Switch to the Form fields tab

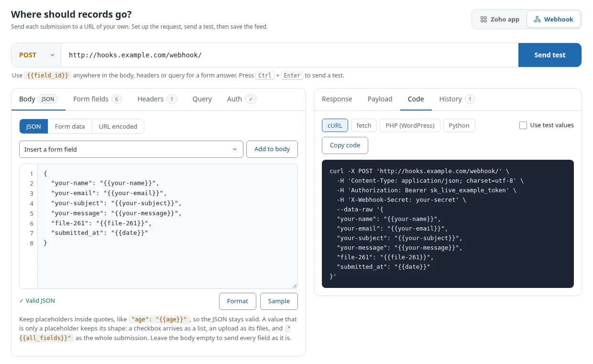[x=98, y=99]
